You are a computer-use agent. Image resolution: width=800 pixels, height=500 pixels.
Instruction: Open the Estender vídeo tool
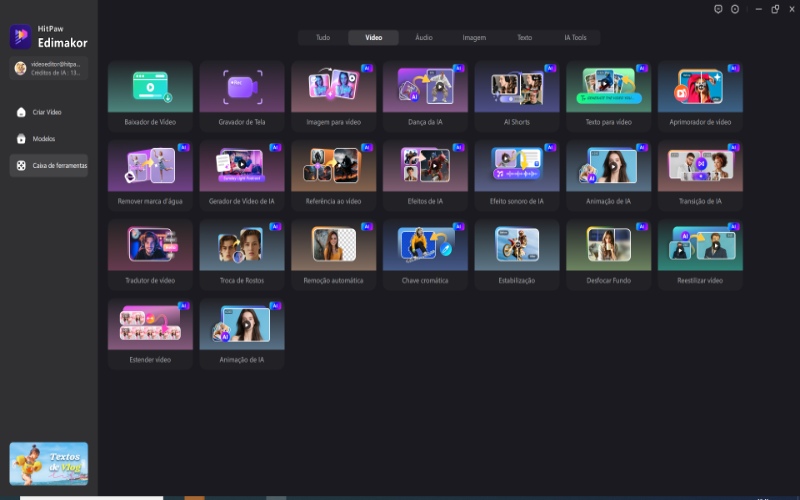(x=150, y=331)
